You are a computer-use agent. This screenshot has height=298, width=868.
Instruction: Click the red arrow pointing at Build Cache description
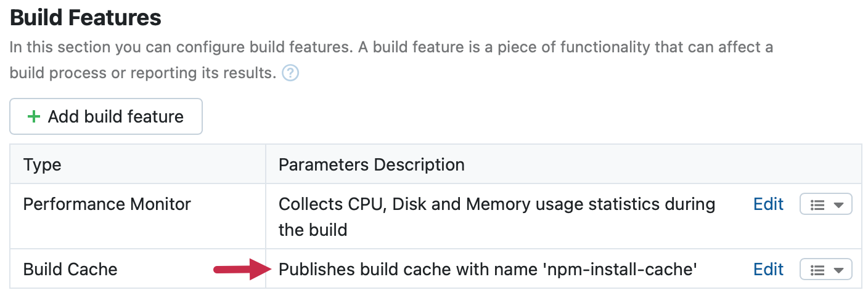point(241,269)
